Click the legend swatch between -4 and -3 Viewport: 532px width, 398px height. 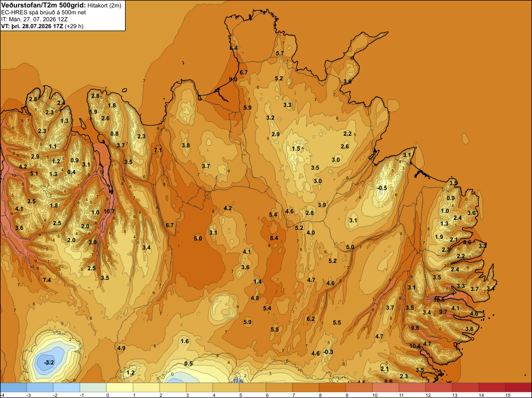pyautogui.click(x=14, y=387)
